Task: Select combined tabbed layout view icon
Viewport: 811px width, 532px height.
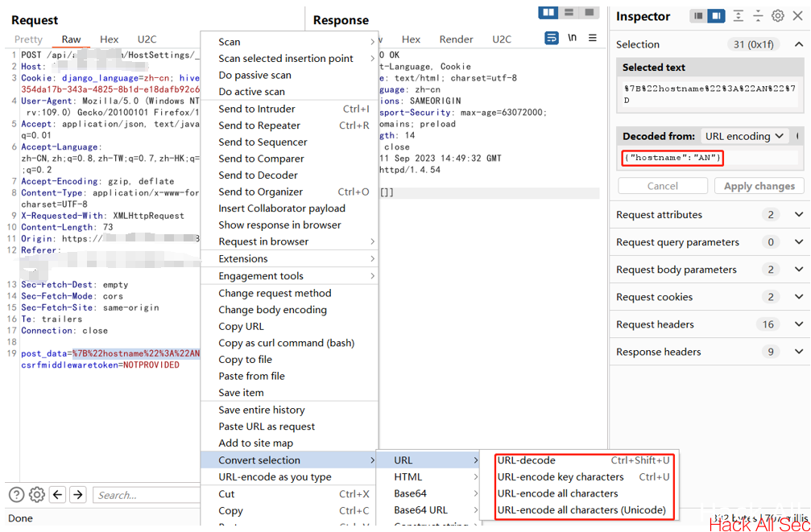Action: pyautogui.click(x=589, y=12)
